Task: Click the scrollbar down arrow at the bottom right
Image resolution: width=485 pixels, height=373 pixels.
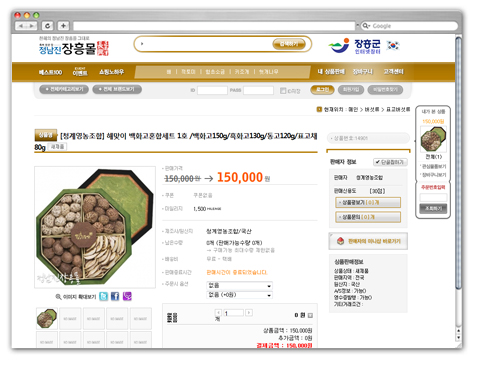Action: pos(459,338)
